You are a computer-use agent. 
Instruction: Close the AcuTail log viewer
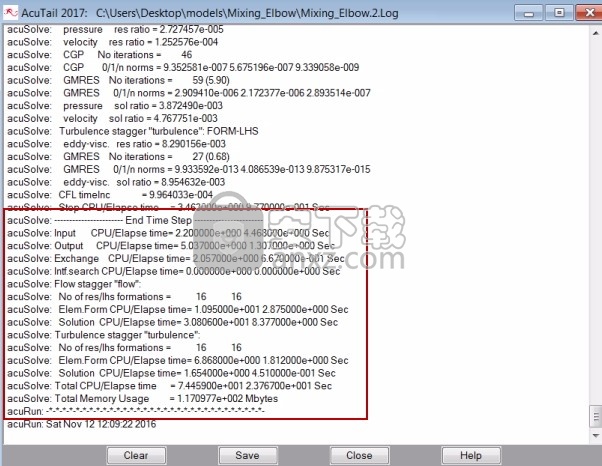click(x=359, y=456)
